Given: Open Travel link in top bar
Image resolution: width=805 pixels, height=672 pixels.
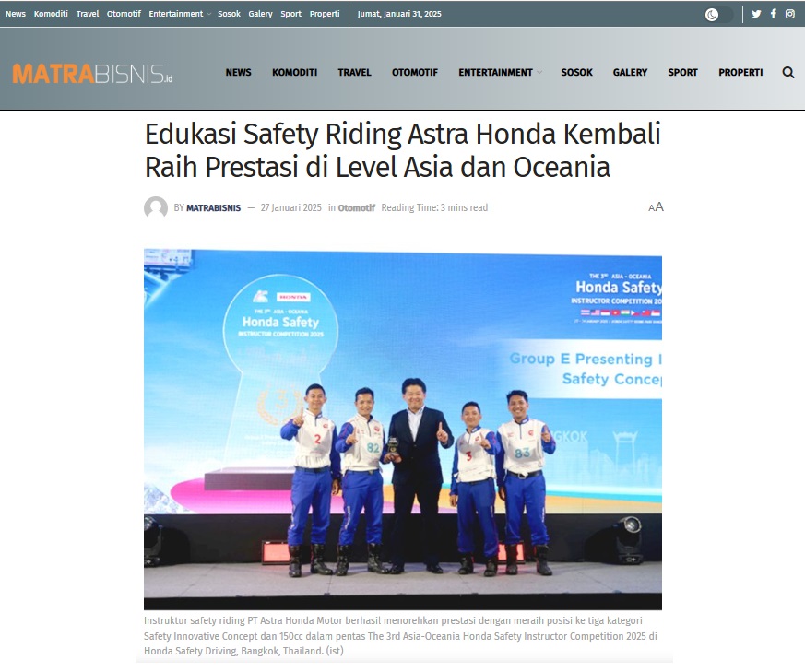Looking at the screenshot, I should tap(88, 14).
